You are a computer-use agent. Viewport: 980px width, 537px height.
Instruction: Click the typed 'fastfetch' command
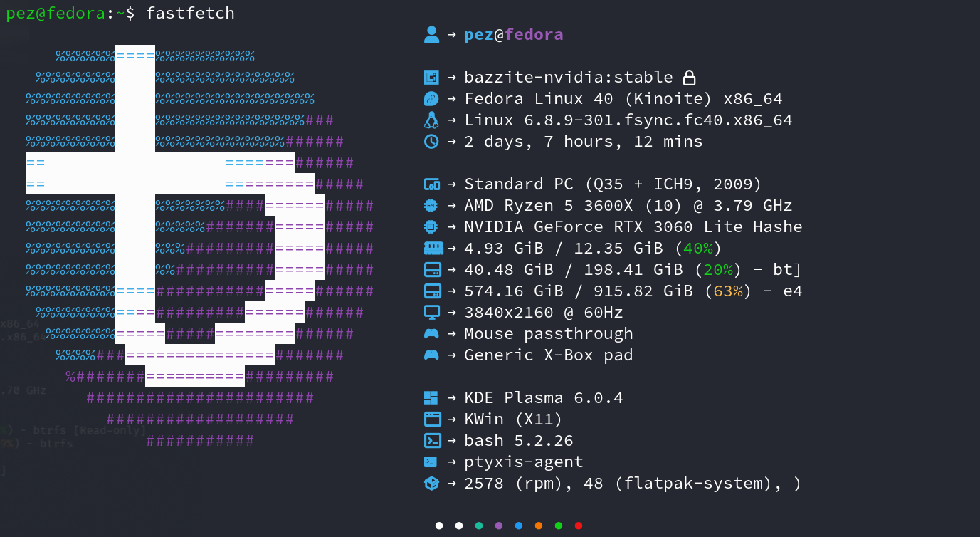click(x=190, y=13)
